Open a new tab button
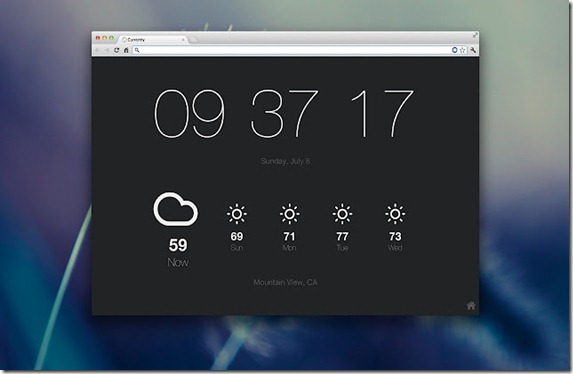The width and height of the screenshot is (573, 374). point(194,39)
